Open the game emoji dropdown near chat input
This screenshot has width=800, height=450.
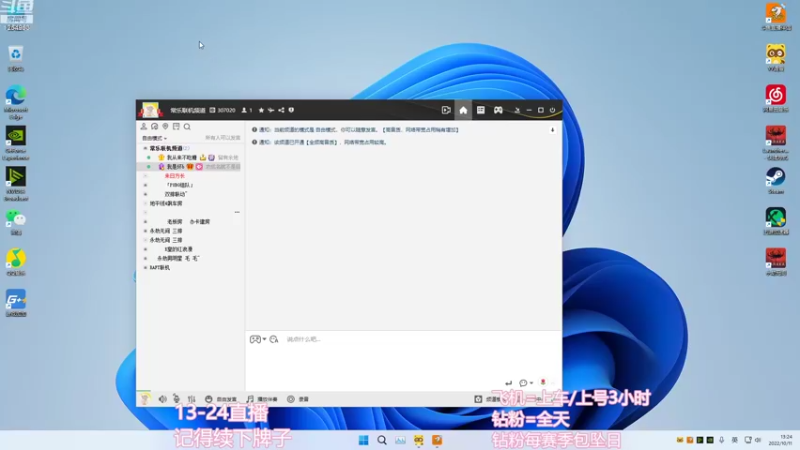point(258,339)
